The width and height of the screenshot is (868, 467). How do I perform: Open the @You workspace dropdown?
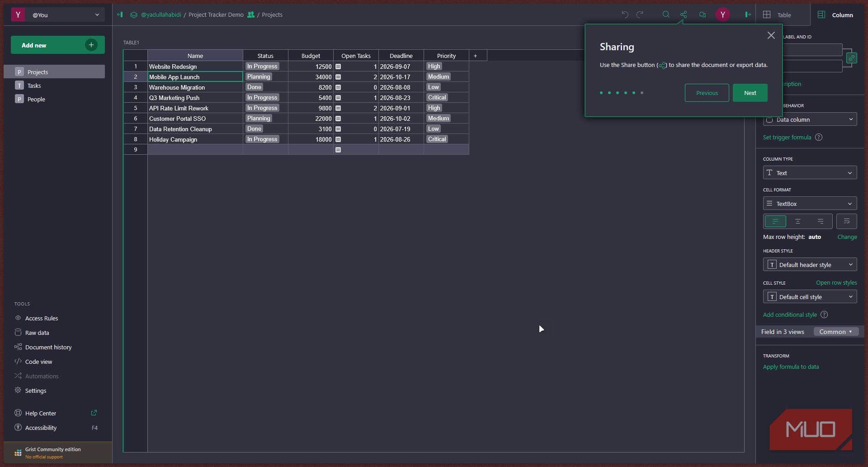click(58, 14)
